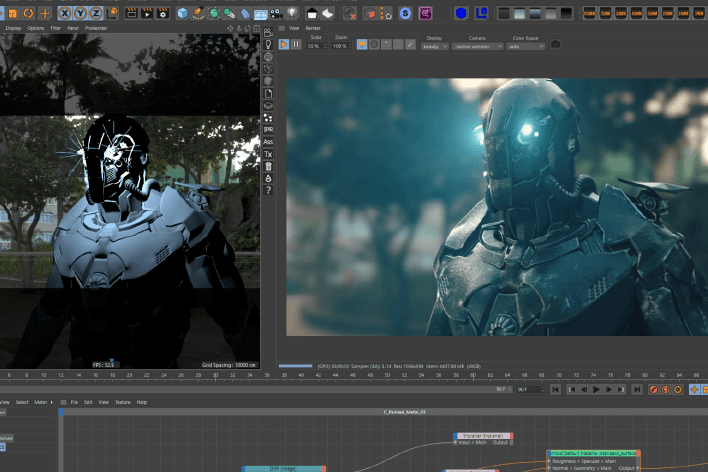Toggle X axis lock
The image size is (708, 472).
pos(65,14)
